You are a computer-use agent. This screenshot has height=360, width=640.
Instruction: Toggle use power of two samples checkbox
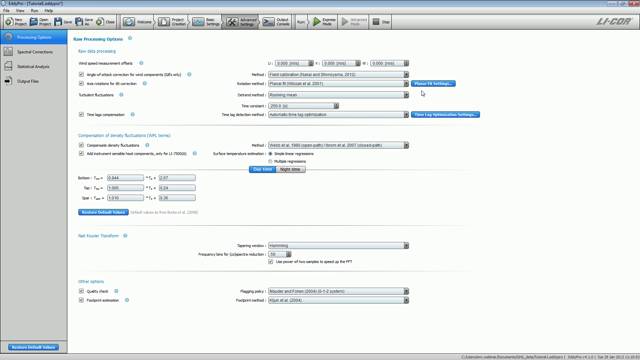tap(271, 261)
